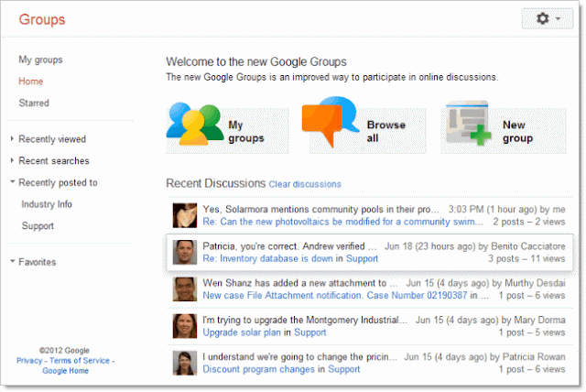586x392 pixels.
Task: Open the settings gear menu
Action: 548,18
